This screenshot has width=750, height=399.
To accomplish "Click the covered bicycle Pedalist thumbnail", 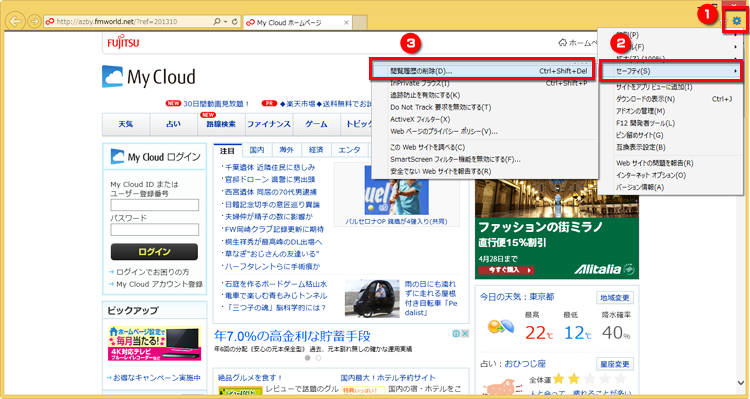I will coord(372,299).
